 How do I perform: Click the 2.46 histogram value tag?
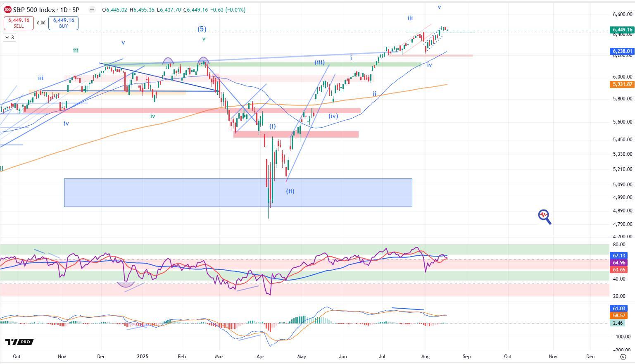pyautogui.click(x=618, y=323)
